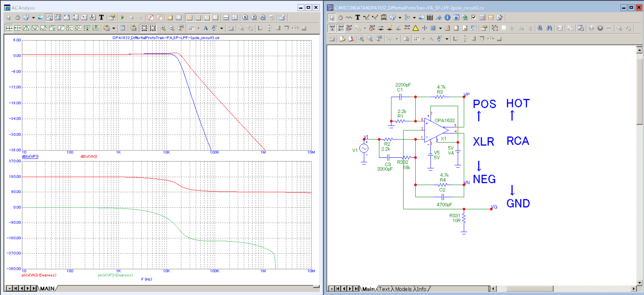
Task: Click the yellow triangle icon in schematic toolbar
Action: point(416,28)
